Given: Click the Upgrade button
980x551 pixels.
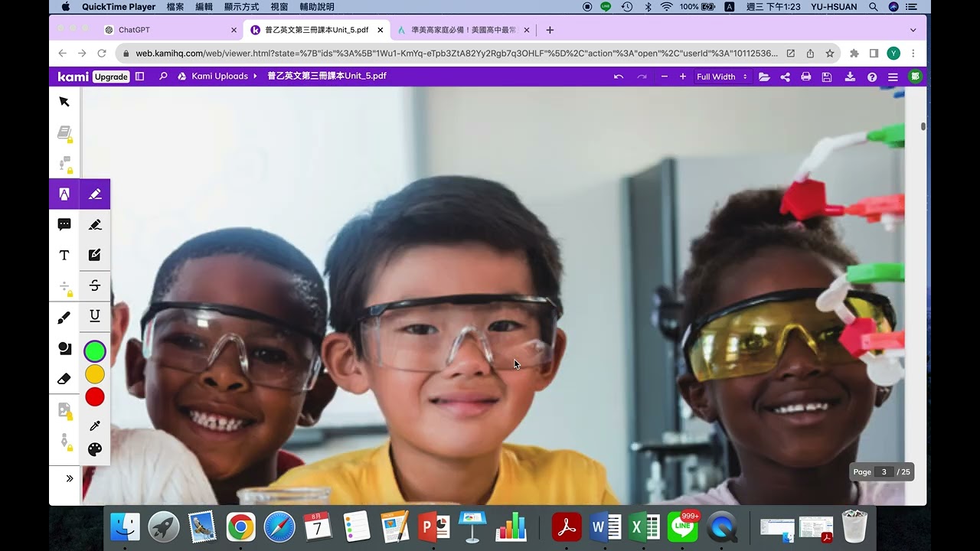Looking at the screenshot, I should tap(111, 77).
